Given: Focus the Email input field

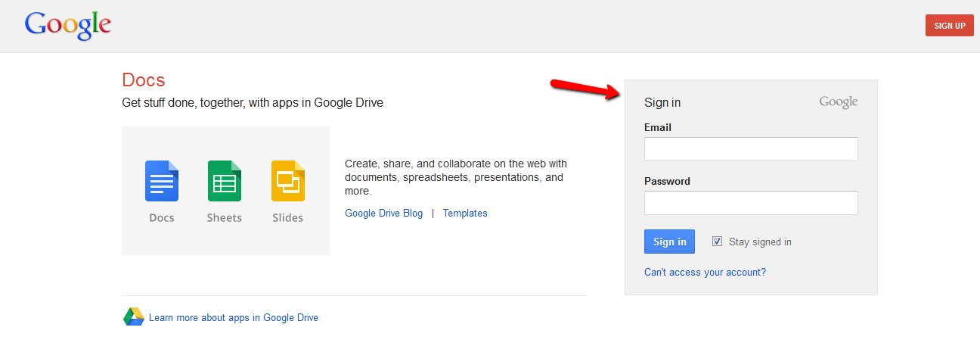Looking at the screenshot, I should (x=751, y=149).
